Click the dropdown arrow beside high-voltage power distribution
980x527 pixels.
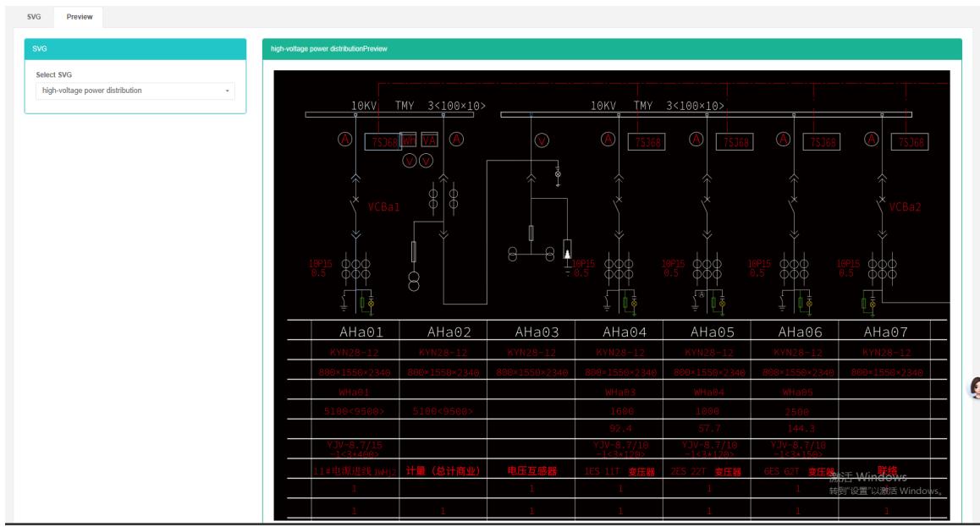pos(227,91)
